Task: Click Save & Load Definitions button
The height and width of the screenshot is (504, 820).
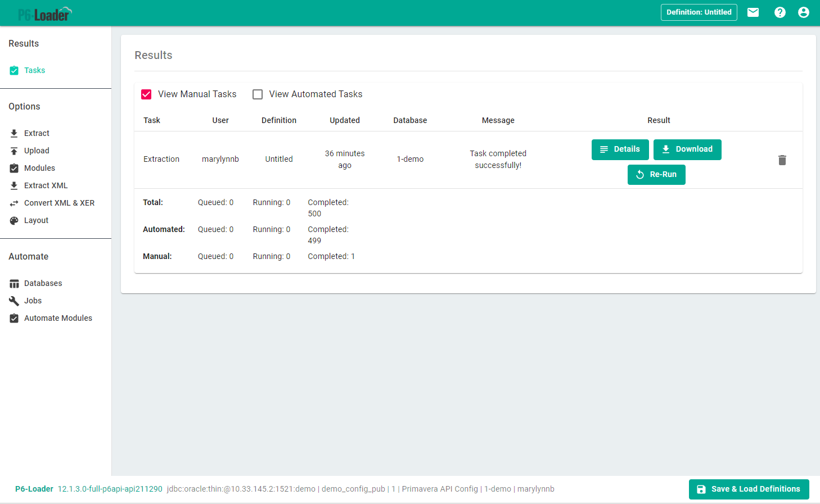Action: 749,489
